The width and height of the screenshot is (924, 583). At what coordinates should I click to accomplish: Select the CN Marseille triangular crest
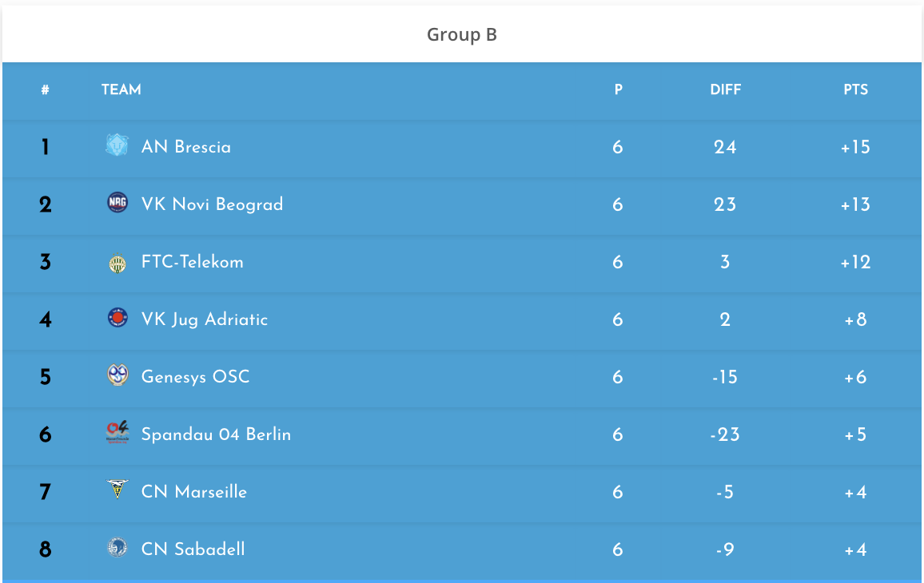pyautogui.click(x=117, y=489)
